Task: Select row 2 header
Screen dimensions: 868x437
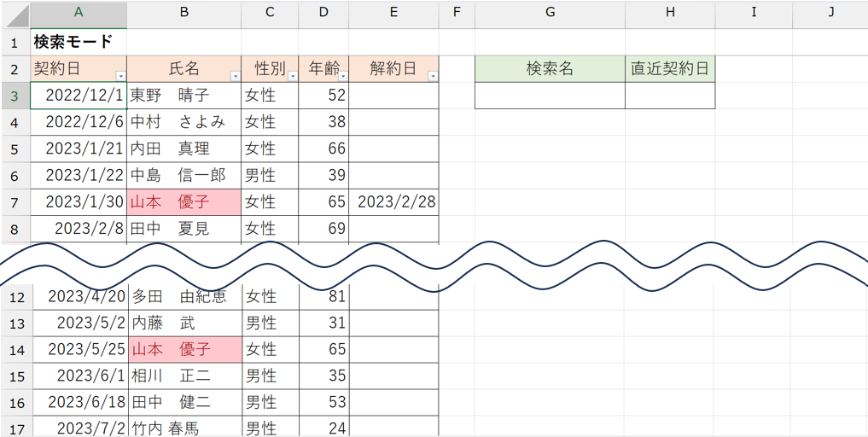Action: point(15,69)
